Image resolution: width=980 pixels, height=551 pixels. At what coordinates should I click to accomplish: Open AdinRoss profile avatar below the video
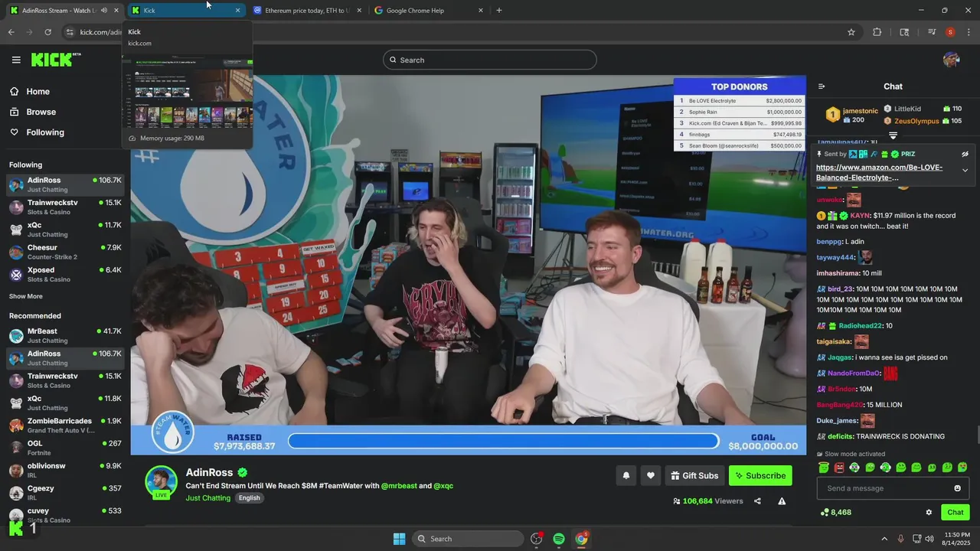[x=162, y=481]
